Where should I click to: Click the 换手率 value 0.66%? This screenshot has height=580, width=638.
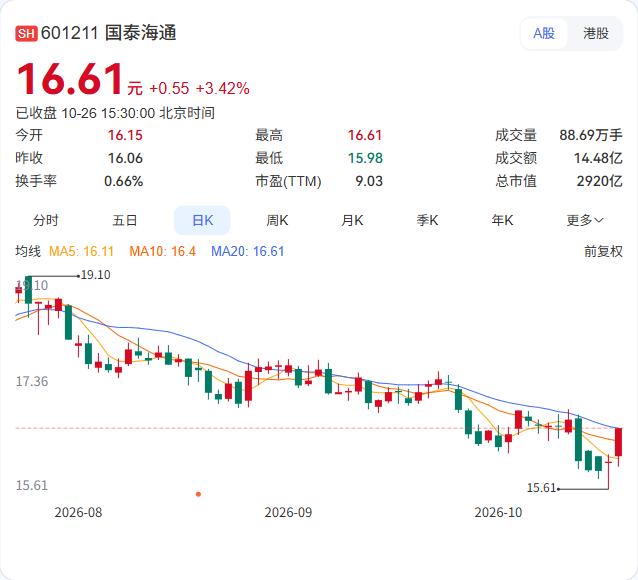pyautogui.click(x=124, y=181)
